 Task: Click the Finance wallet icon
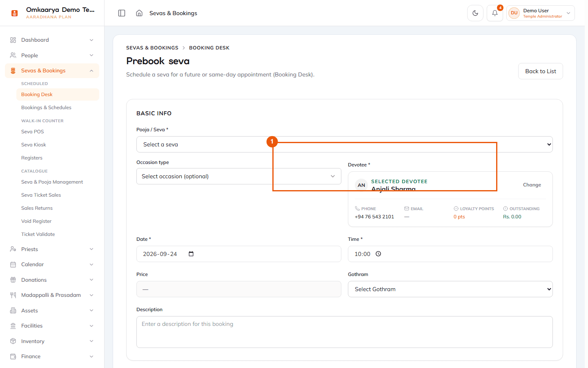(x=13, y=357)
